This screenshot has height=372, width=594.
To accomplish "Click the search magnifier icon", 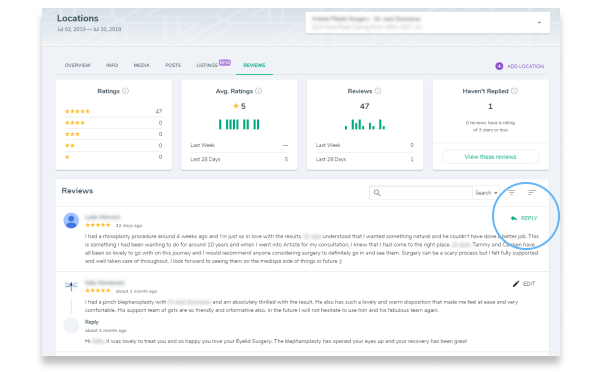I will click(377, 193).
